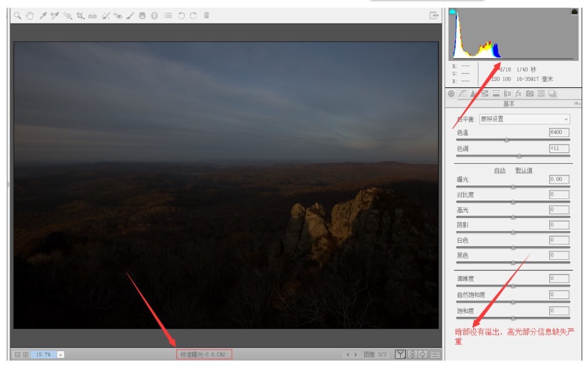Select the Color Sampler tool
This screenshot has width=588, height=368.
pos(55,16)
